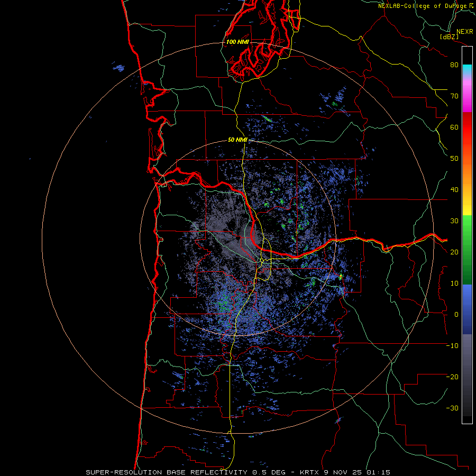Click the 40 value on the dBZ scale
This screenshot has width=476, height=476.
454,190
